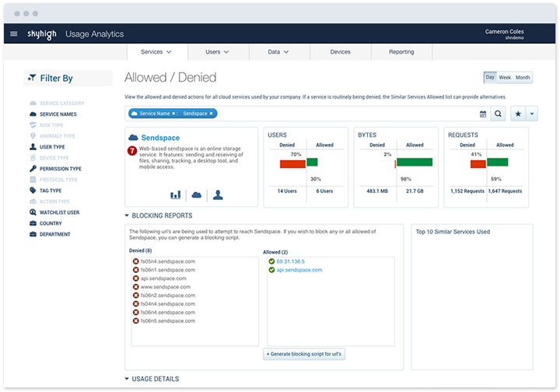
Task: Click denied api.sendspace.com entry
Action: [163, 278]
